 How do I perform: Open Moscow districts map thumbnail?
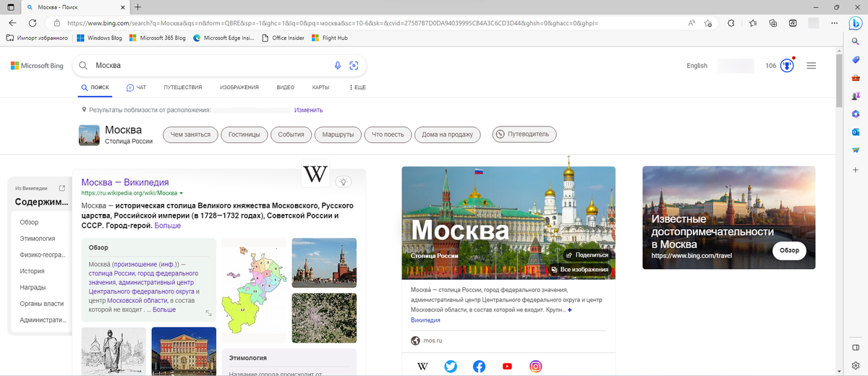(x=253, y=289)
